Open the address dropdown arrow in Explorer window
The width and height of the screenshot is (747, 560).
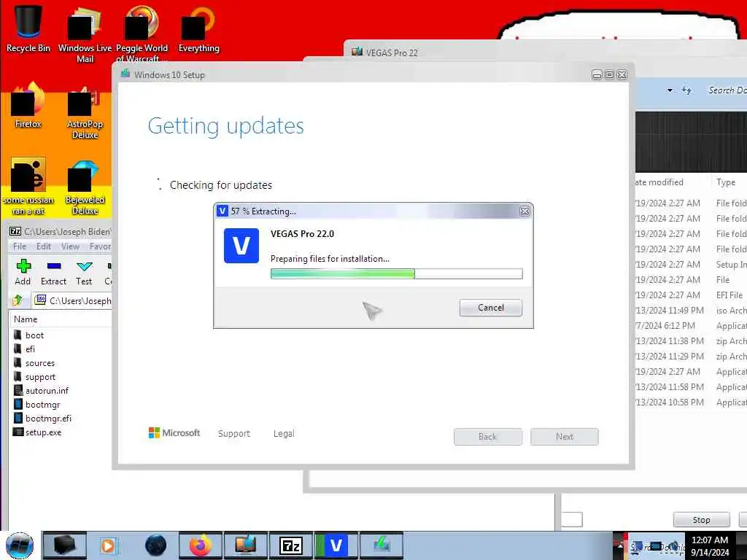670,90
